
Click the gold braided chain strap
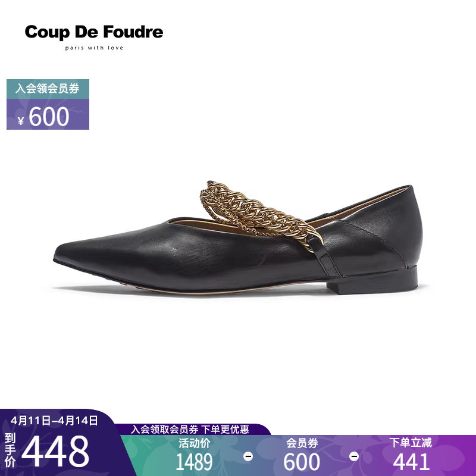point(261,215)
